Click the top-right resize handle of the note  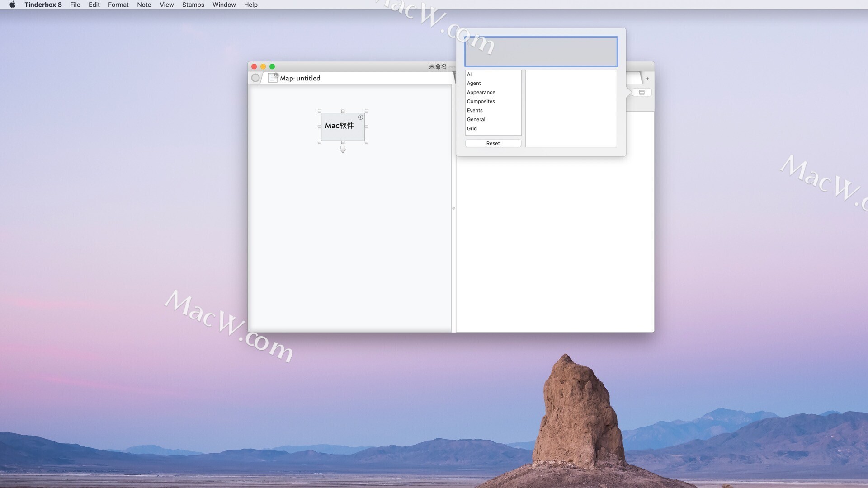coord(367,111)
